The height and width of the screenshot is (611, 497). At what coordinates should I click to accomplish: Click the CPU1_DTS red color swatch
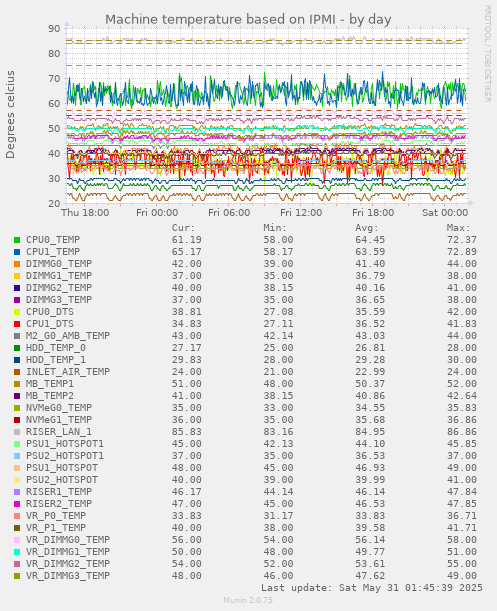pyautogui.click(x=17, y=324)
